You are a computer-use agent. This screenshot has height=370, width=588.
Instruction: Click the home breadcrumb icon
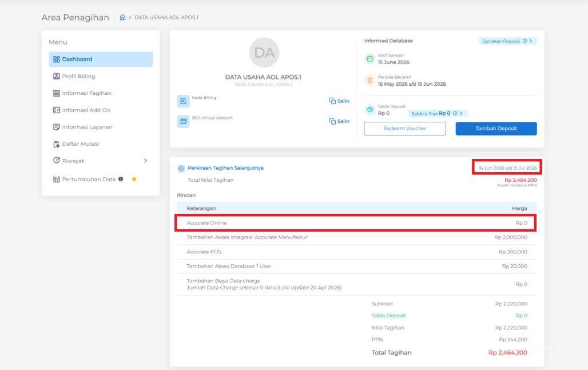pyautogui.click(x=122, y=17)
